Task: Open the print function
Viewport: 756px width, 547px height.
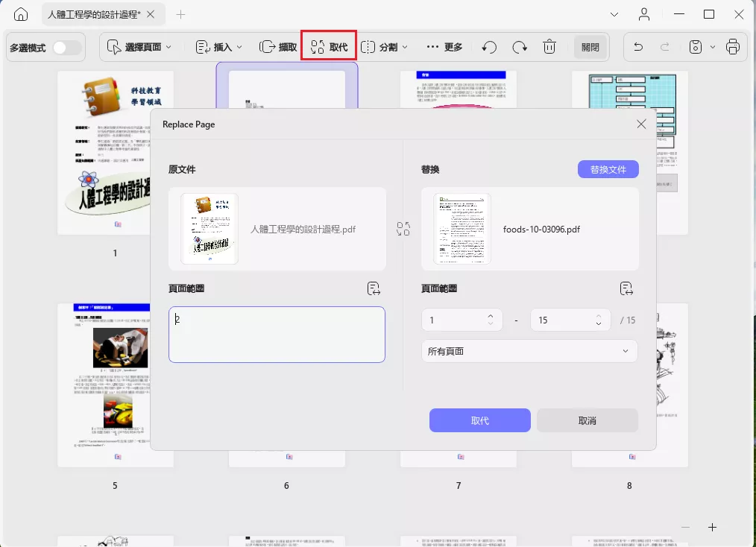Action: point(733,46)
